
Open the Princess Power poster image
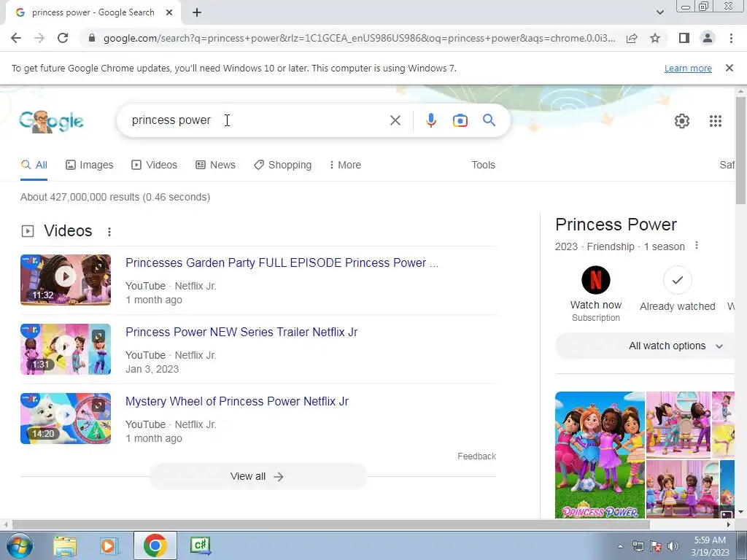coord(600,455)
